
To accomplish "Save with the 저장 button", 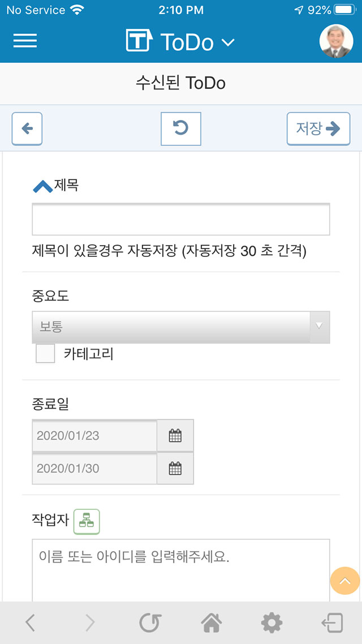I will pyautogui.click(x=318, y=128).
